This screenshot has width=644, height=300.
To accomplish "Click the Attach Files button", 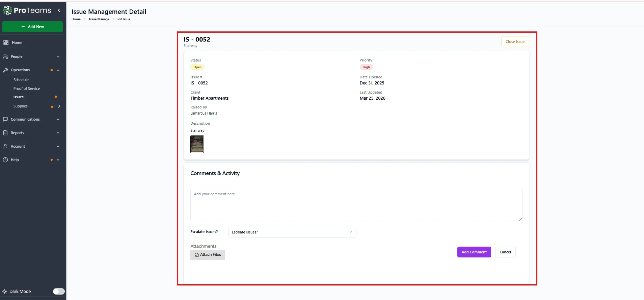I will [x=208, y=255].
